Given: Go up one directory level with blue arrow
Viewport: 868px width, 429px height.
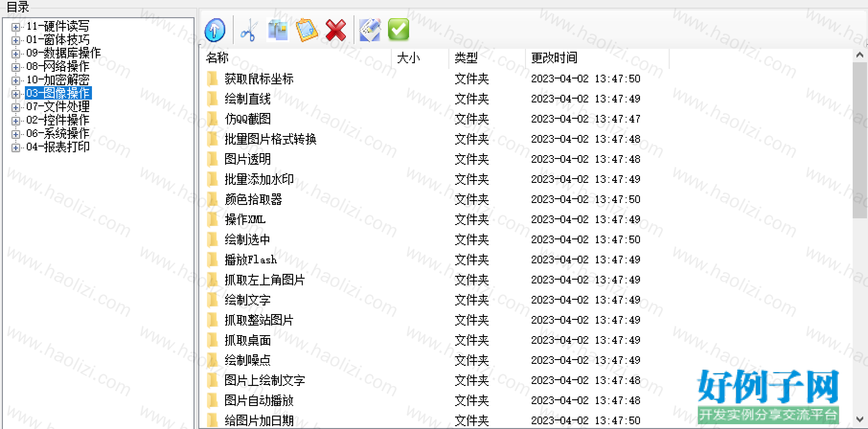Looking at the screenshot, I should tap(215, 30).
